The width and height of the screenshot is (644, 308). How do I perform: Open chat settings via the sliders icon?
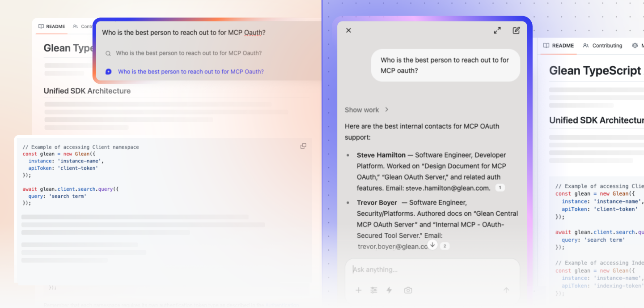[x=374, y=290]
